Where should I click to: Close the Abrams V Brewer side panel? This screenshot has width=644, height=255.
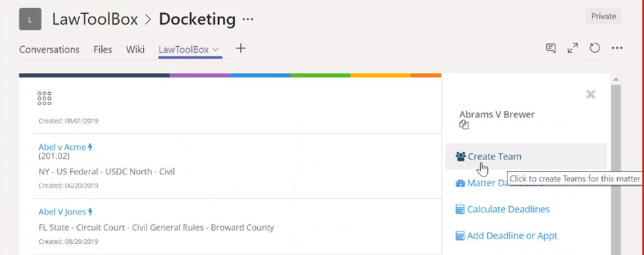(x=590, y=95)
